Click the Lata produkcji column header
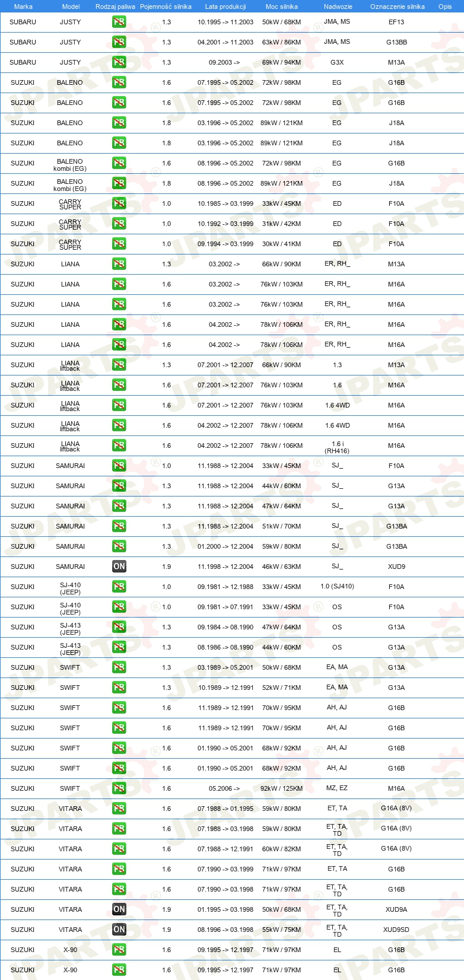This screenshot has width=464, height=980. (225, 7)
